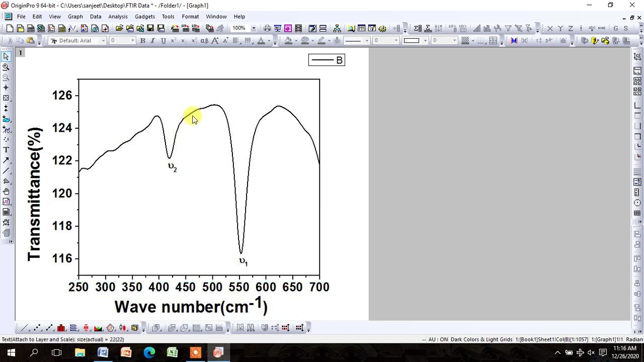The width and height of the screenshot is (644, 362).
Task: Toggle Underline formatting
Action: (163, 41)
